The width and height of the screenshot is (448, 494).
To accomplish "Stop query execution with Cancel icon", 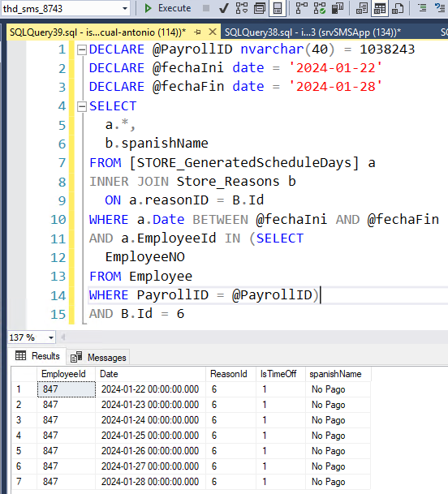I will click(206, 8).
